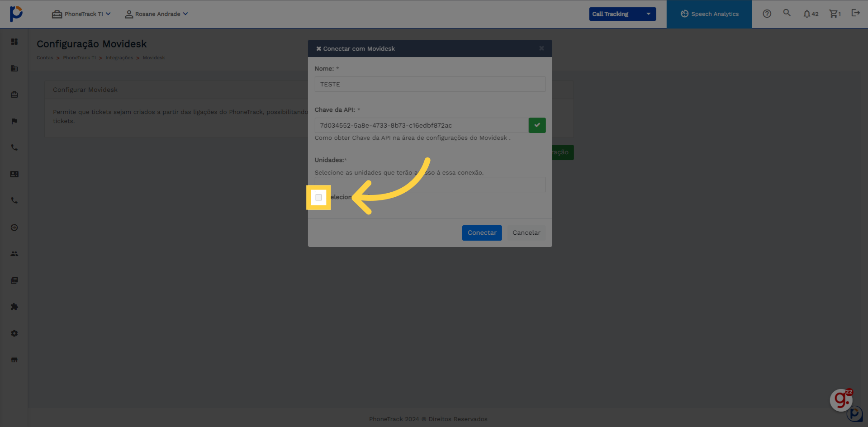
Task: Click the green API key validate checkmark
Action: click(537, 125)
